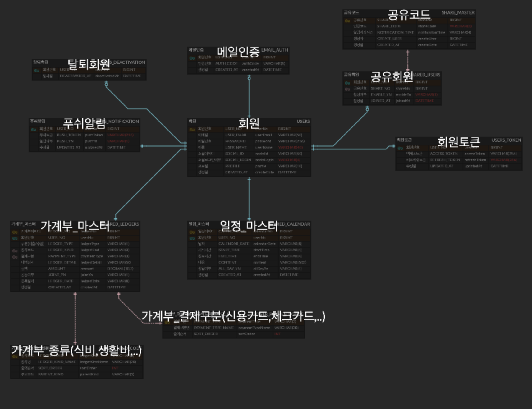Select the AMOUNT column cell
This screenshot has height=409, width=532.
click(x=57, y=269)
